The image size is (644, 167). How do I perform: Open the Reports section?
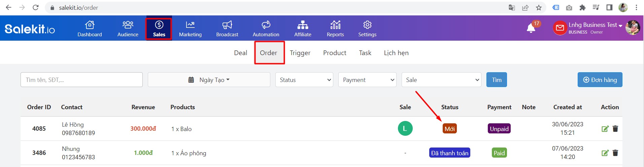point(335,29)
